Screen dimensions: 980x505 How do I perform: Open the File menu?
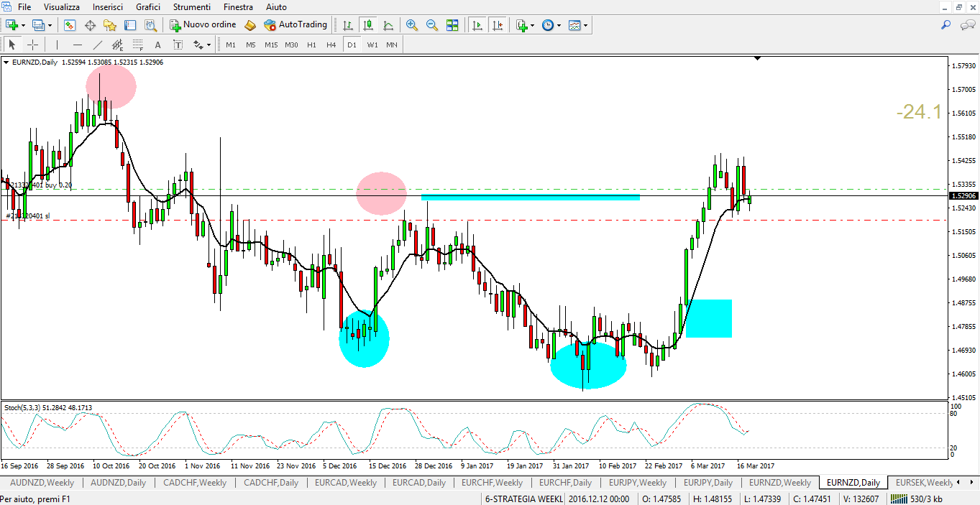tap(24, 7)
